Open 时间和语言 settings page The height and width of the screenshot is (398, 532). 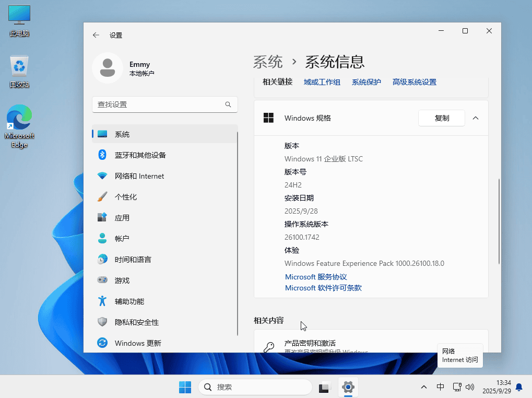[133, 260]
